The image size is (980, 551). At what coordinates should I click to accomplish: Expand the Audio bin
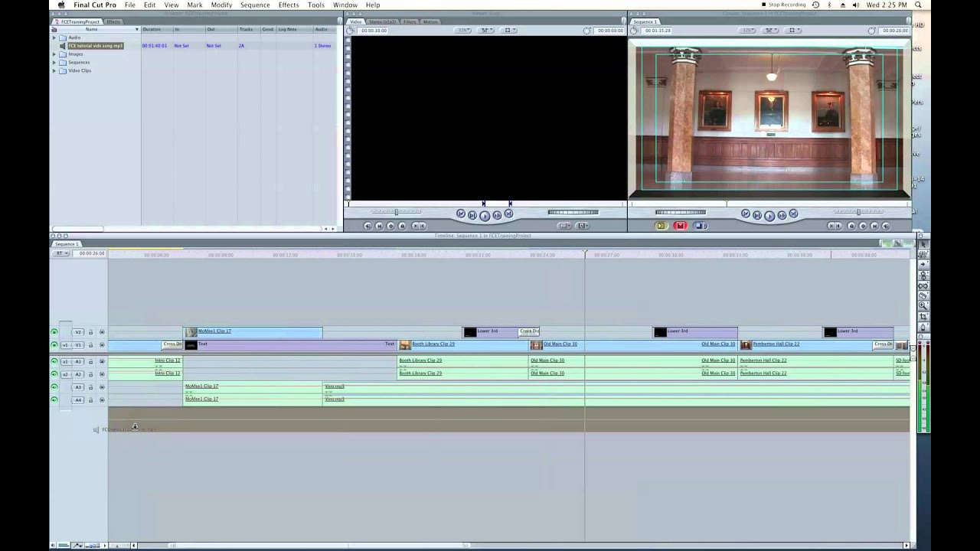point(54,37)
